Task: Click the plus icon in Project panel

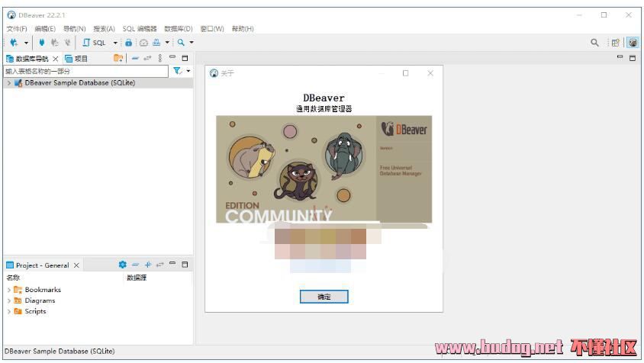Action: 148,265
